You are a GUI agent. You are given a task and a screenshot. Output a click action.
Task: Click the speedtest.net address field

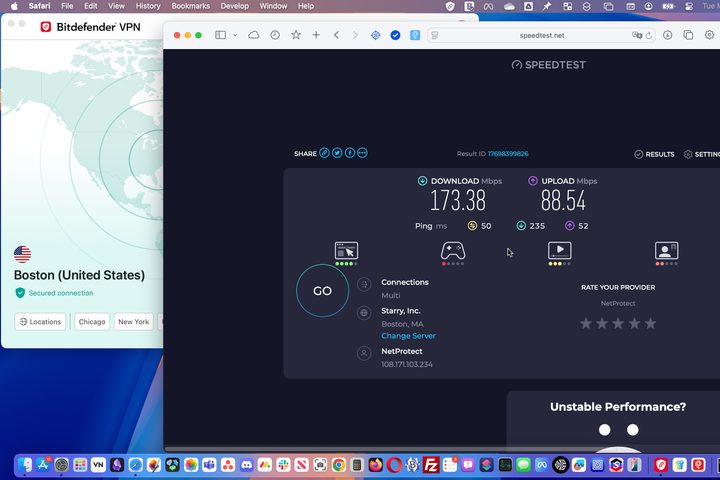point(542,35)
